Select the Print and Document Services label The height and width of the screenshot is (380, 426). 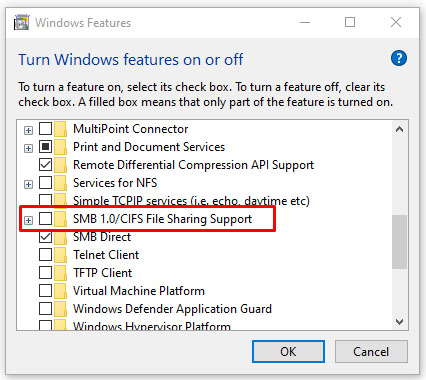tap(149, 147)
